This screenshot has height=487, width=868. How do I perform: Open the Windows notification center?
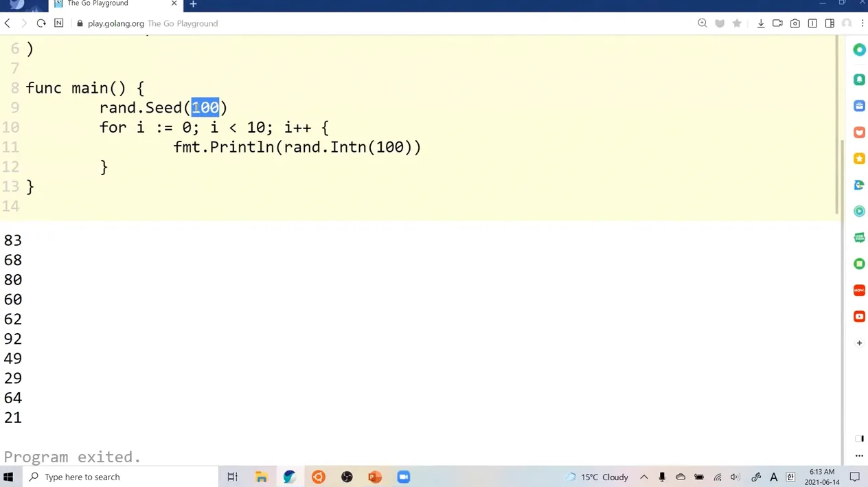(855, 477)
